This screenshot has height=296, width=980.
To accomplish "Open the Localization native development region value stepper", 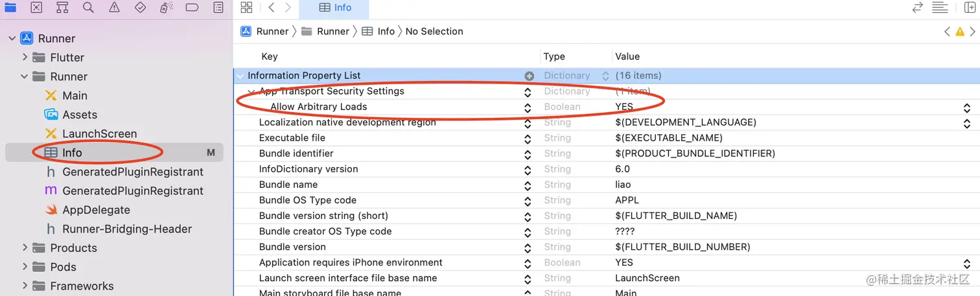I will [x=966, y=123].
